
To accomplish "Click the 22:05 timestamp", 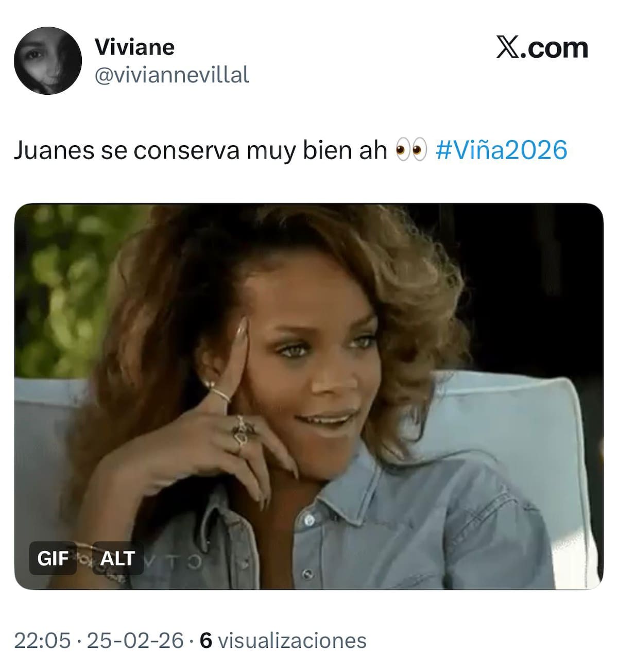I will (x=42, y=640).
